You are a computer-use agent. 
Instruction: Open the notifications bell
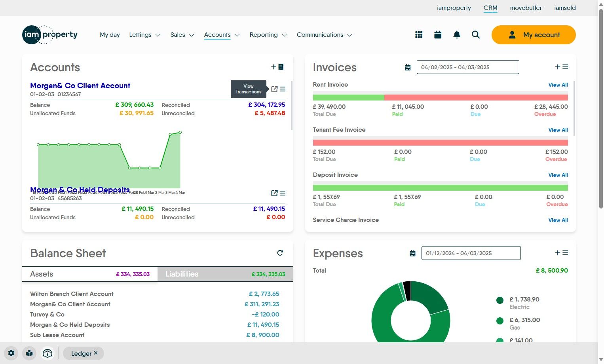tap(457, 35)
